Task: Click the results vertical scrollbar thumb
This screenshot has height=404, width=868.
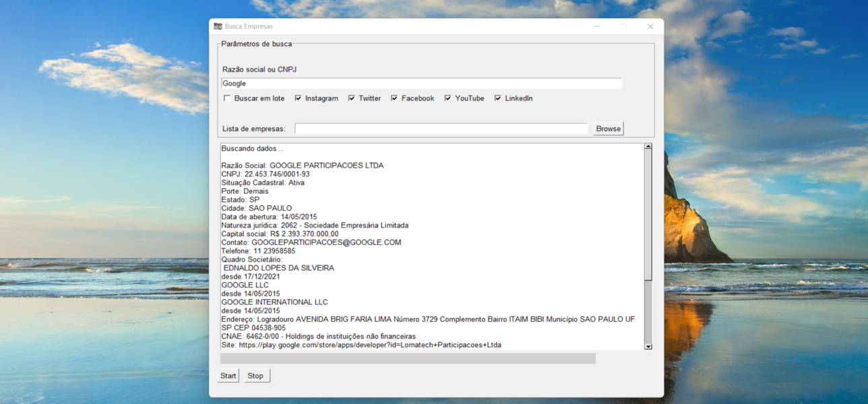Action: tap(648, 214)
